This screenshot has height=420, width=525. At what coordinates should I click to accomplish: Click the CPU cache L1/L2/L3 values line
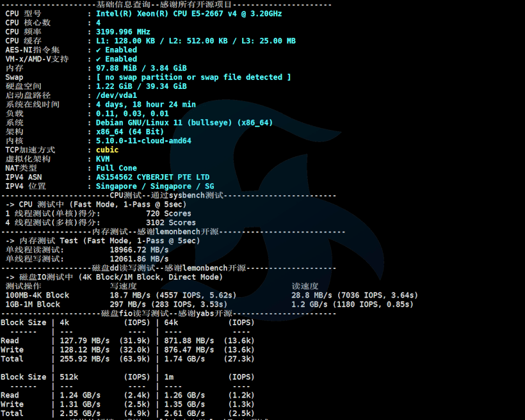point(195,41)
